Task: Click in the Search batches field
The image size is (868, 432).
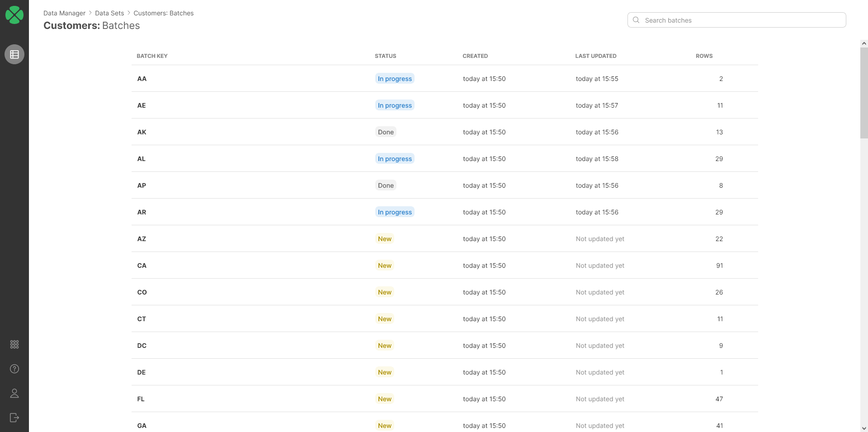Action: click(741, 20)
